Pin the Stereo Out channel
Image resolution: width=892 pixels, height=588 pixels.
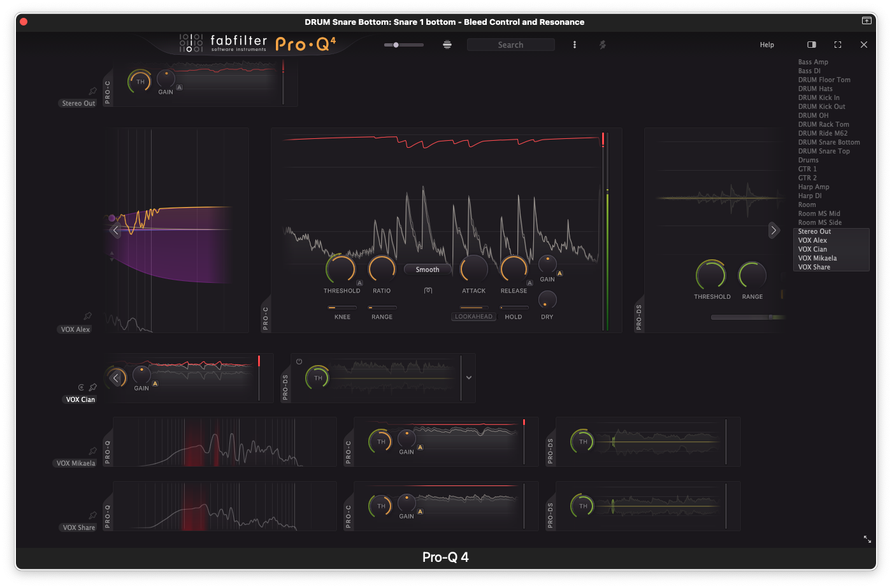[92, 91]
